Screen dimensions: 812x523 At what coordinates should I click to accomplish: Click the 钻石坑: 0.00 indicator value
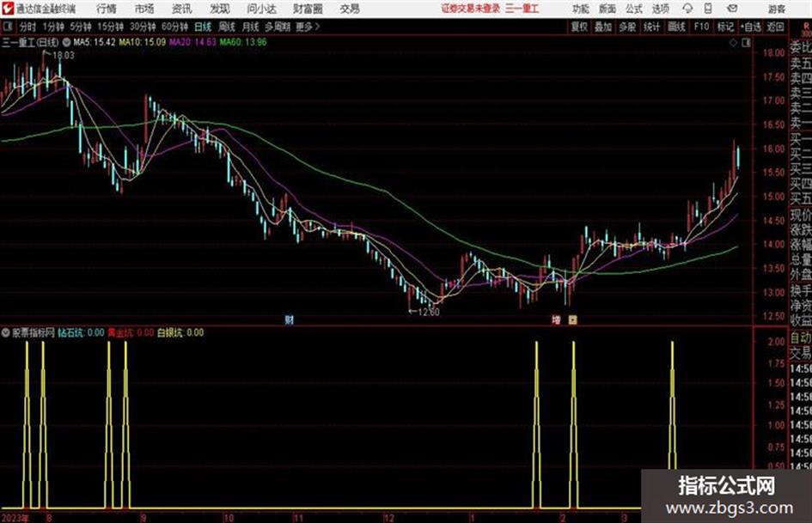tap(82, 332)
